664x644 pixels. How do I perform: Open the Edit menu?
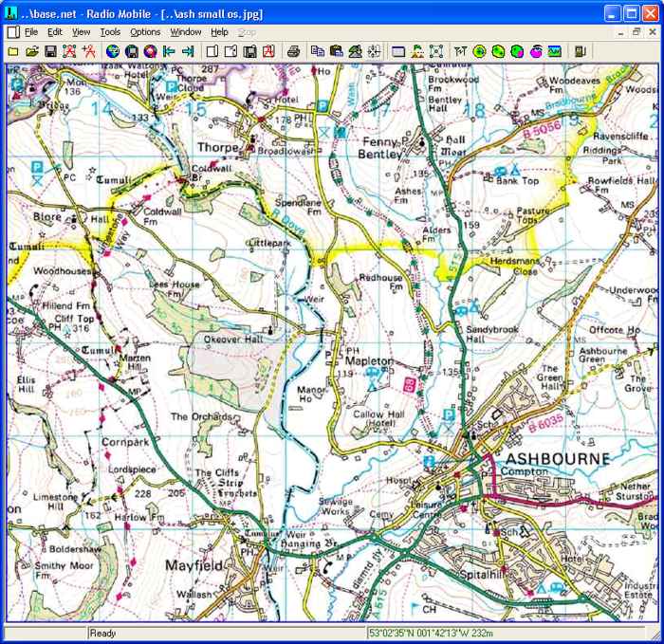click(x=55, y=32)
